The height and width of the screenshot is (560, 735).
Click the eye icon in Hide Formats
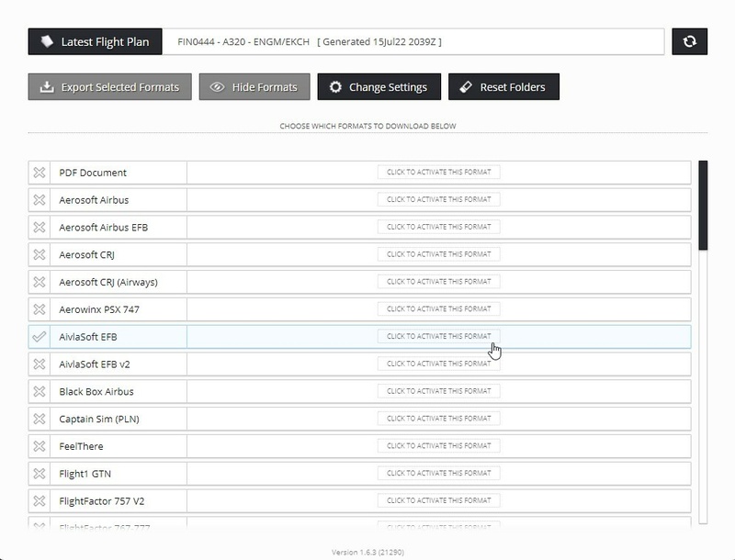pos(217,87)
